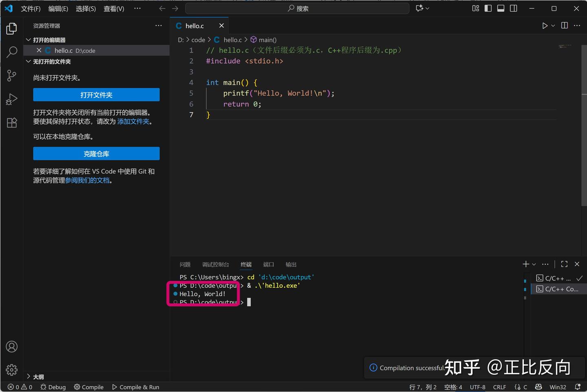Select the Source Control icon in activity bar
Viewport: 587px width, 392px height.
[11, 75]
